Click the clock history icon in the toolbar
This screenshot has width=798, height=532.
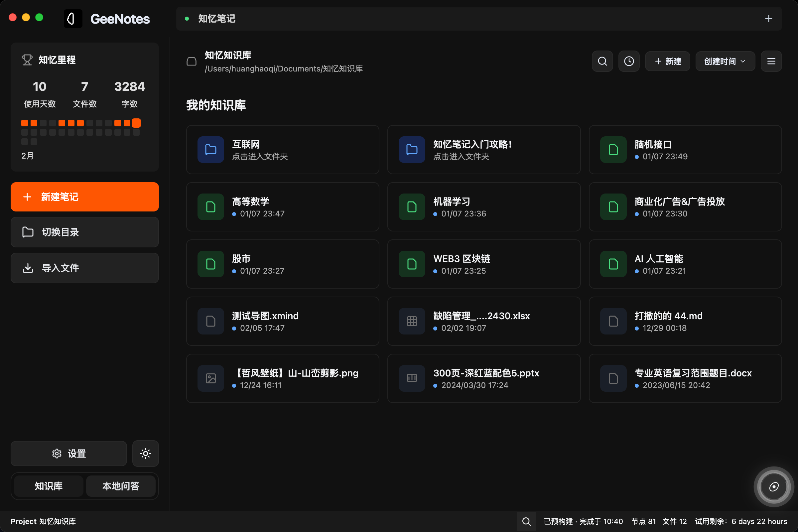(629, 61)
